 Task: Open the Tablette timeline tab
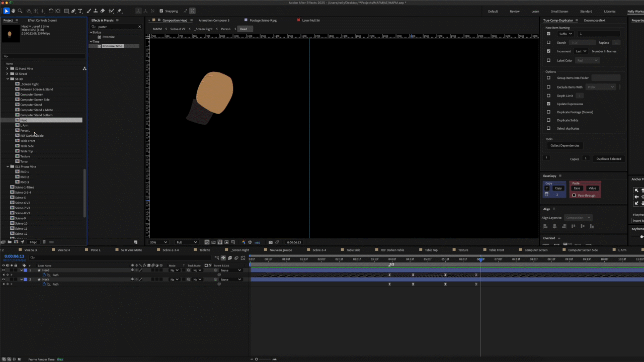(x=204, y=250)
